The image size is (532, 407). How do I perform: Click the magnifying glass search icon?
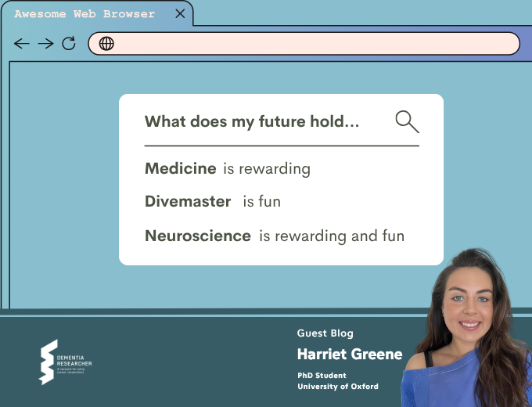point(407,121)
